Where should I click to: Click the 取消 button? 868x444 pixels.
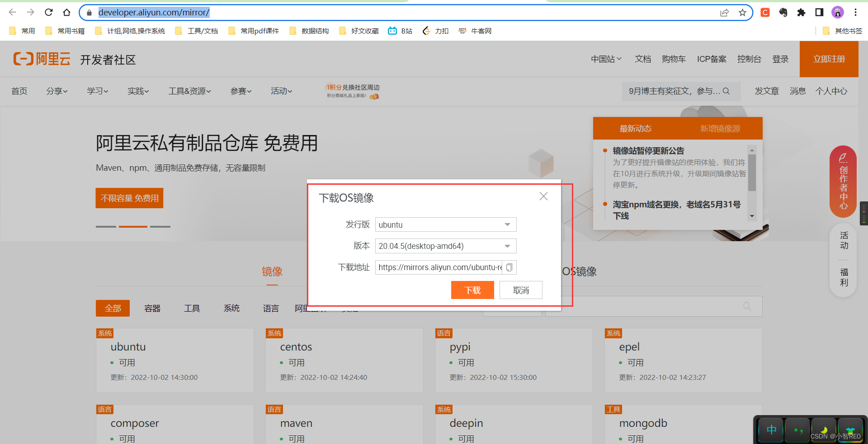[x=521, y=290]
